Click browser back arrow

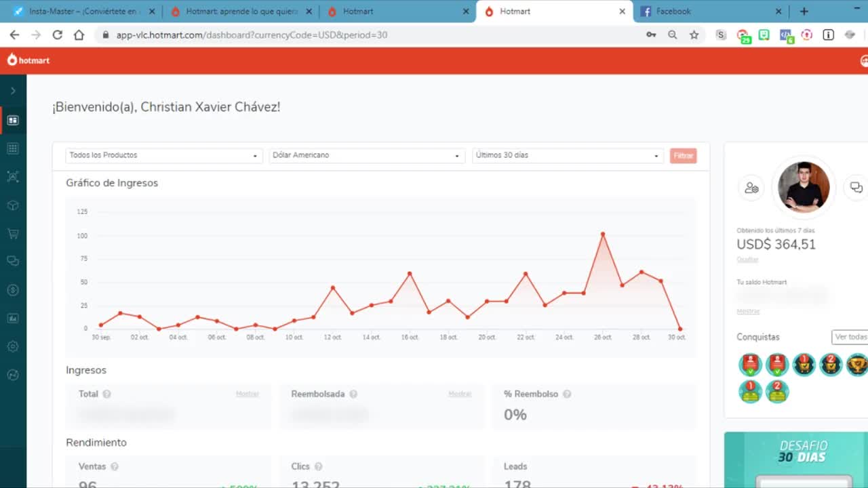click(14, 35)
